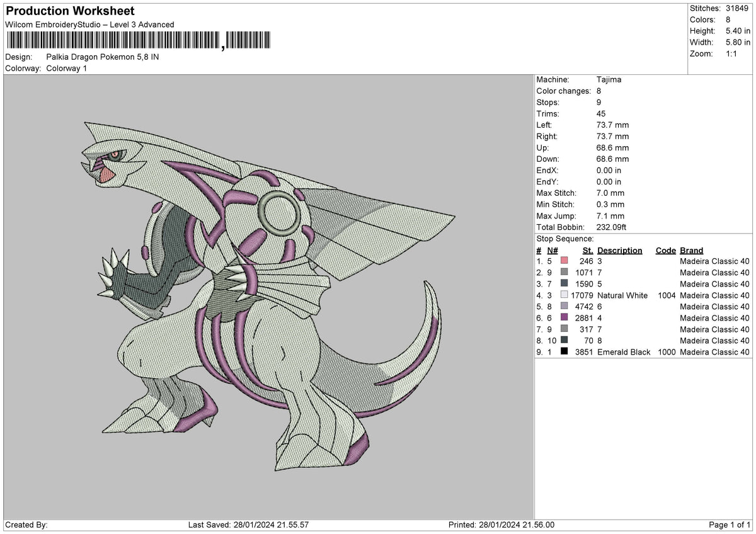This screenshot has width=756, height=534.
Task: Click the Max Stitch value '7.0 mm'
Action: tap(610, 193)
